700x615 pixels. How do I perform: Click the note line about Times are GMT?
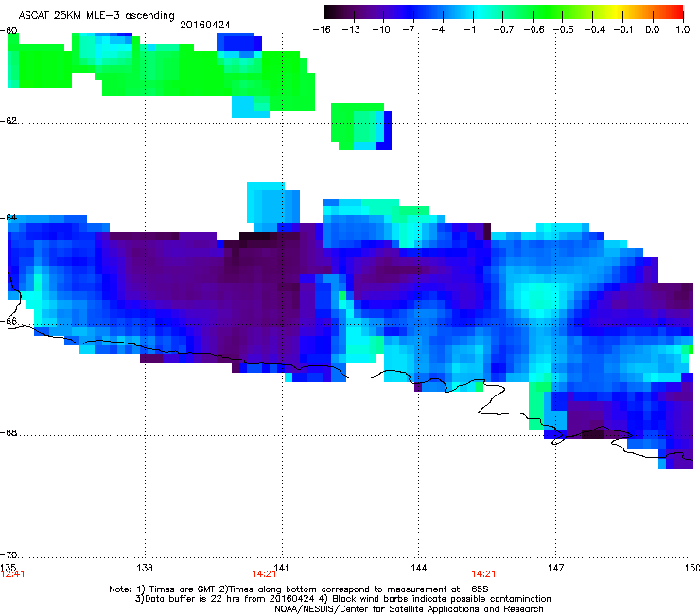pyautogui.click(x=299, y=589)
